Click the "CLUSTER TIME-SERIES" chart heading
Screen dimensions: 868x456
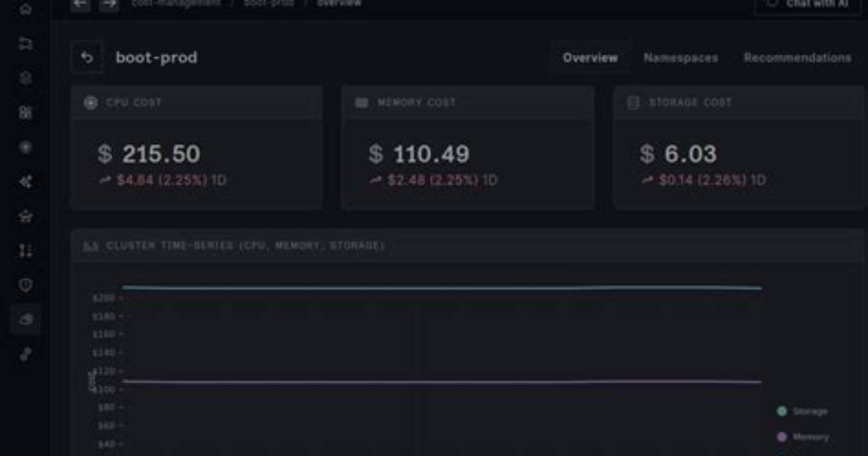pos(245,246)
